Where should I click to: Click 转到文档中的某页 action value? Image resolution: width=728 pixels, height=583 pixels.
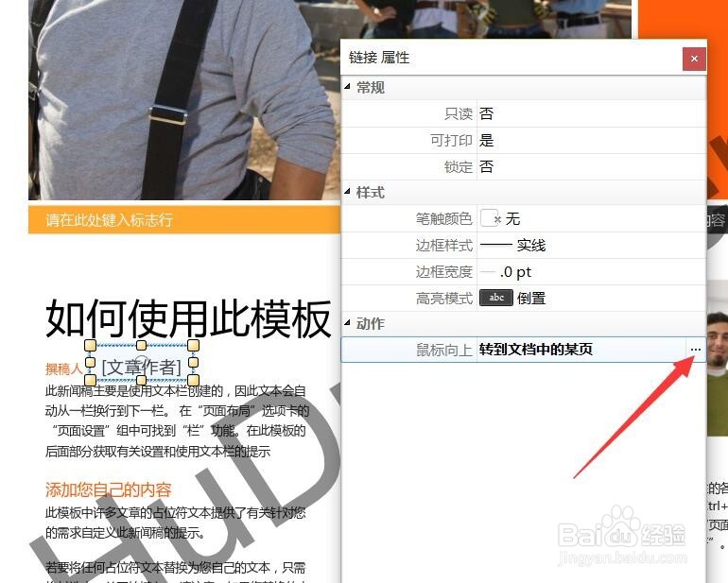click(x=536, y=350)
